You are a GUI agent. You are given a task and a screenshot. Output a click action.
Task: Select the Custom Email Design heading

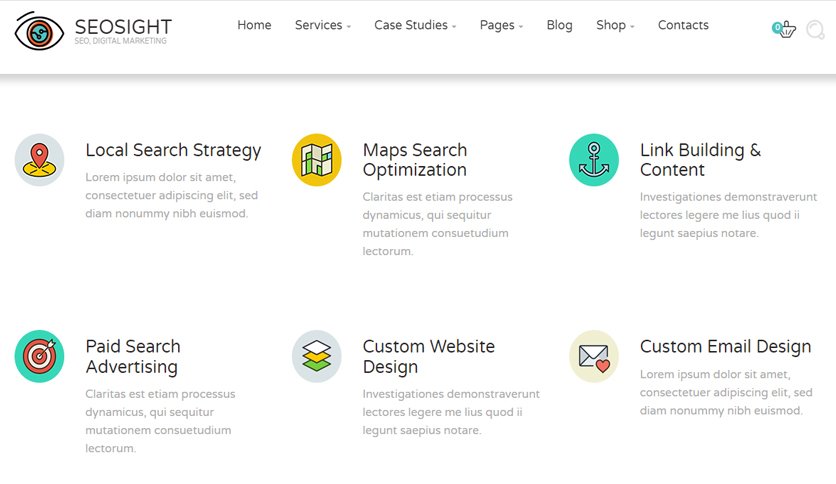click(725, 346)
